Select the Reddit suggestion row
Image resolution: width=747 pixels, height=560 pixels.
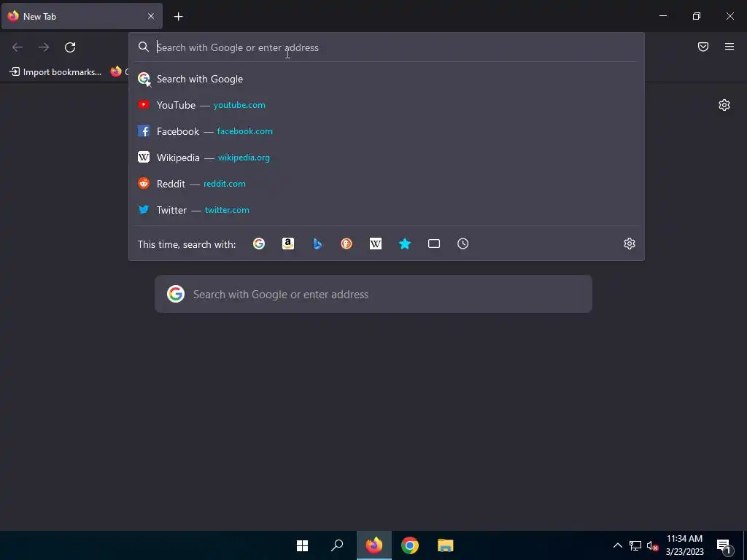(387, 184)
